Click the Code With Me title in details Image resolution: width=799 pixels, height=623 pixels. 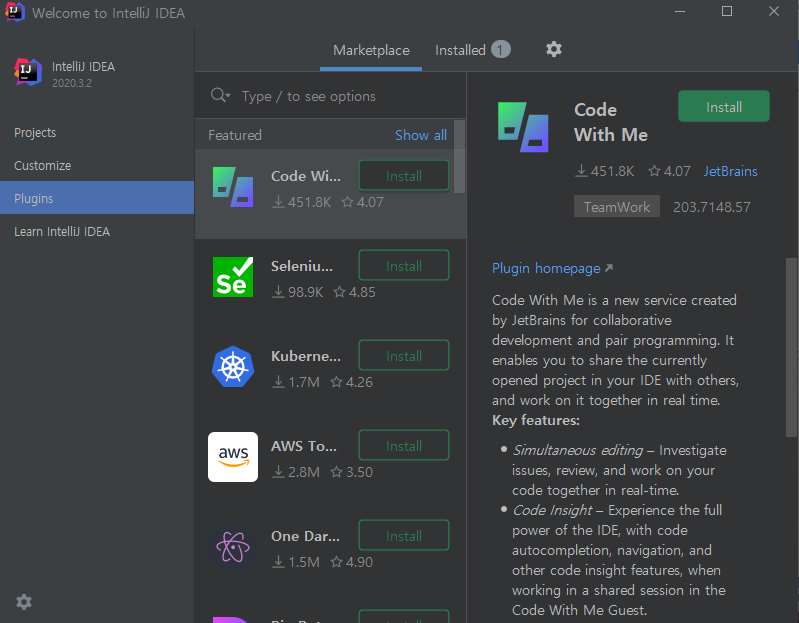[x=610, y=122]
